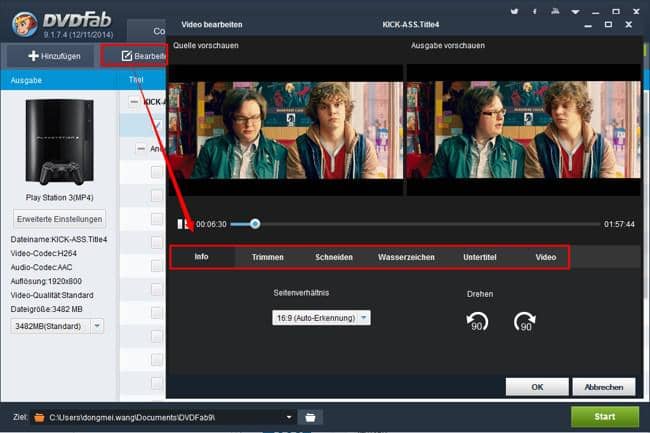The width and height of the screenshot is (650, 433).
Task: Open the Seitenverhältnis 16:9 dropdown
Action: [x=321, y=318]
